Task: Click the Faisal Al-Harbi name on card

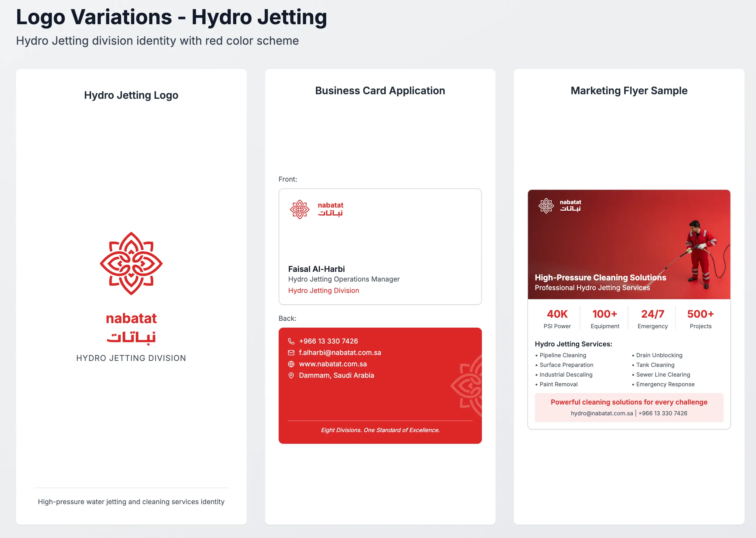Action: (317, 269)
